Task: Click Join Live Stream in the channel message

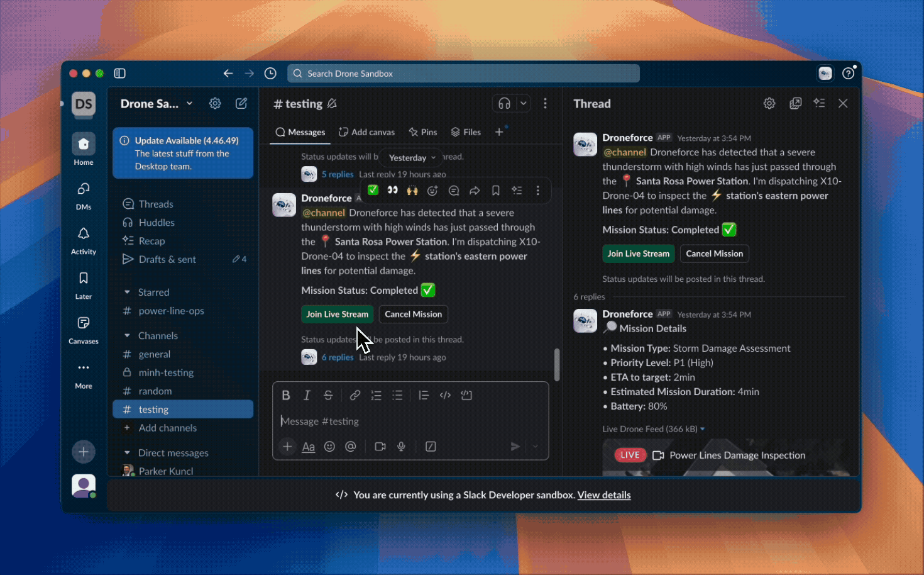Action: 338,314
